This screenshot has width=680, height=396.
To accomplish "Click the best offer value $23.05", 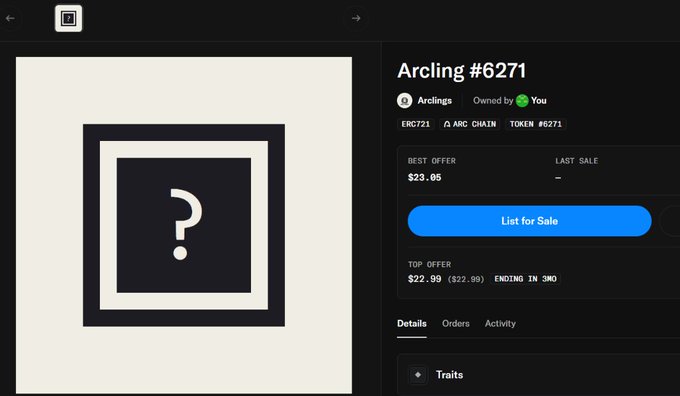I will click(425, 177).
